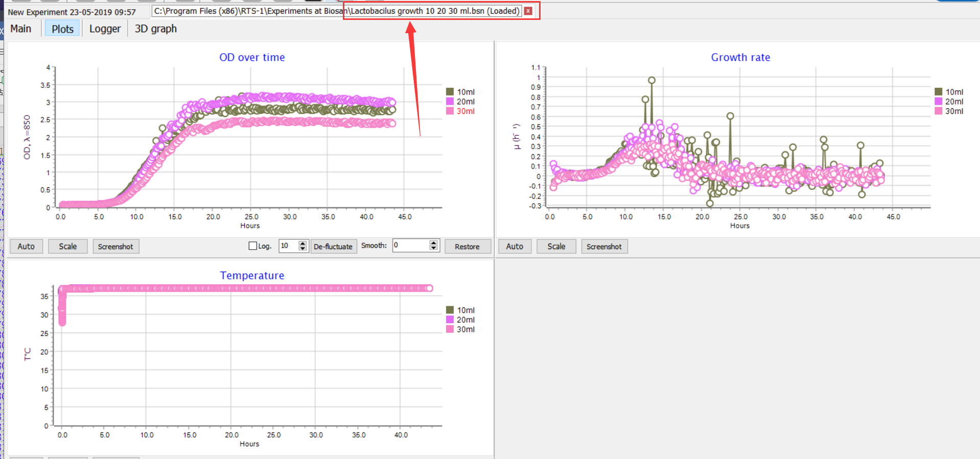Click the Smooth: label

coord(374,246)
